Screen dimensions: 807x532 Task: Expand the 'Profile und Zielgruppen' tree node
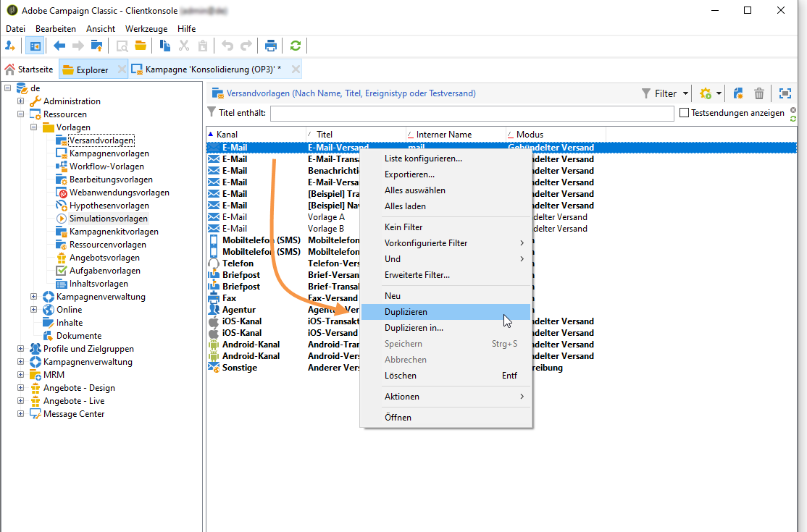(21, 349)
